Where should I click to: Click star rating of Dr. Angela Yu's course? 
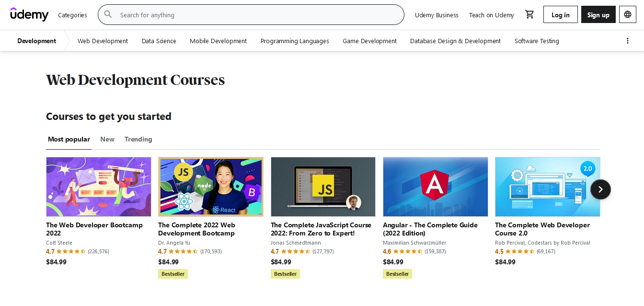coord(183,251)
